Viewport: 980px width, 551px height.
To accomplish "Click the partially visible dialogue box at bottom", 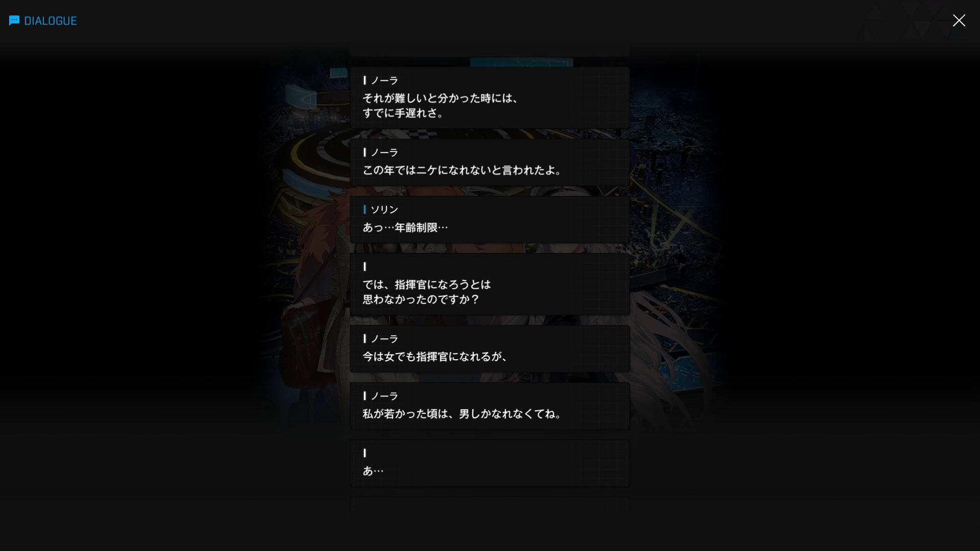I will click(490, 505).
